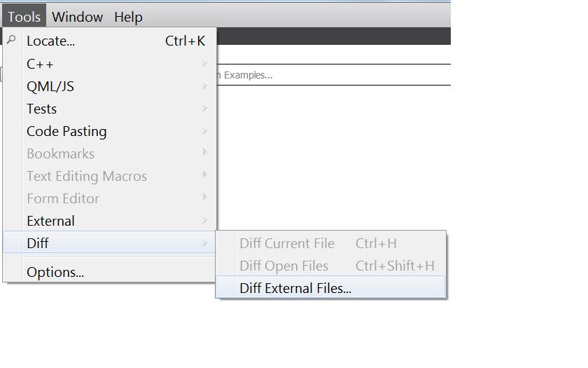Select the External menu item
The height and width of the screenshot is (368, 588).
tap(50, 221)
